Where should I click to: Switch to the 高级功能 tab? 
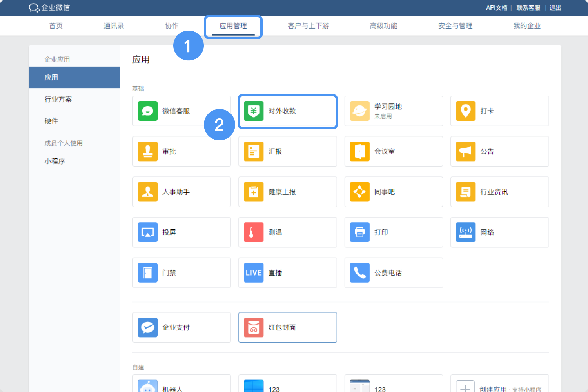tap(383, 25)
